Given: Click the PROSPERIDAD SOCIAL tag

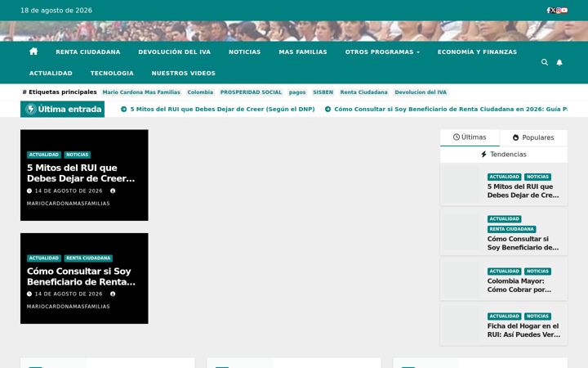Looking at the screenshot, I should pyautogui.click(x=251, y=92).
